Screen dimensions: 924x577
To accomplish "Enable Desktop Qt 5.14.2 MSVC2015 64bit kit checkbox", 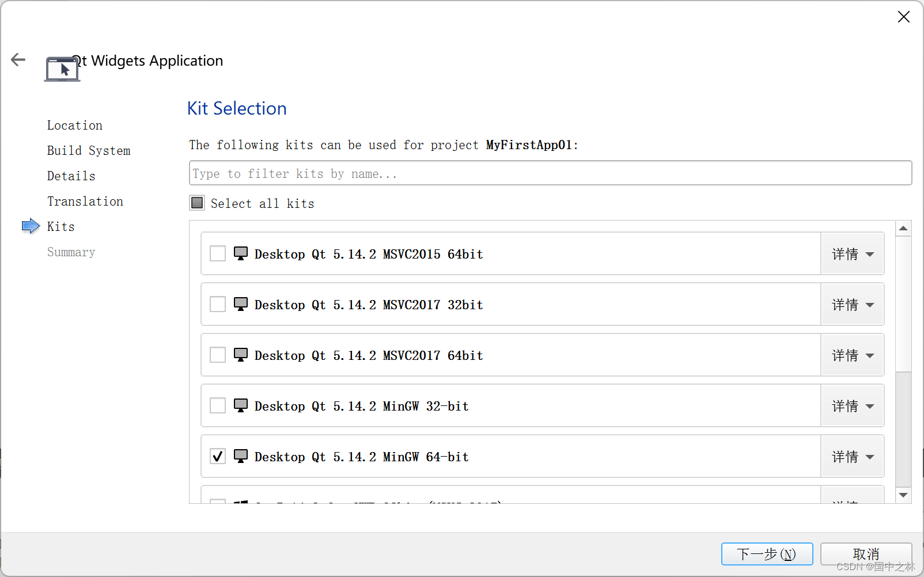I will coord(218,253).
